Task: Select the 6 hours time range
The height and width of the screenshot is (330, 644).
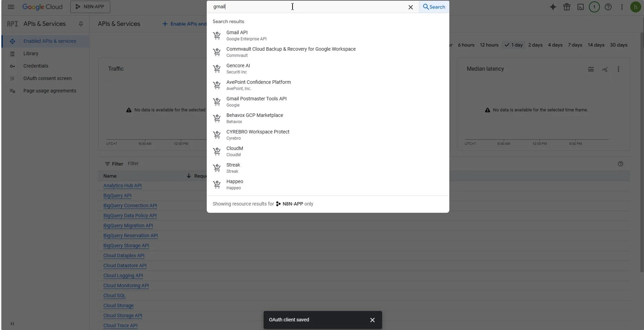Action: click(x=466, y=45)
